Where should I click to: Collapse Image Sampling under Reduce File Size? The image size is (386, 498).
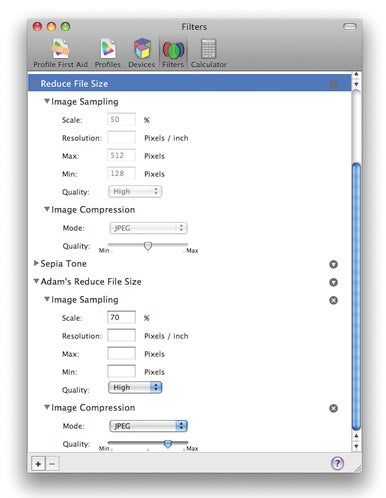click(x=47, y=101)
